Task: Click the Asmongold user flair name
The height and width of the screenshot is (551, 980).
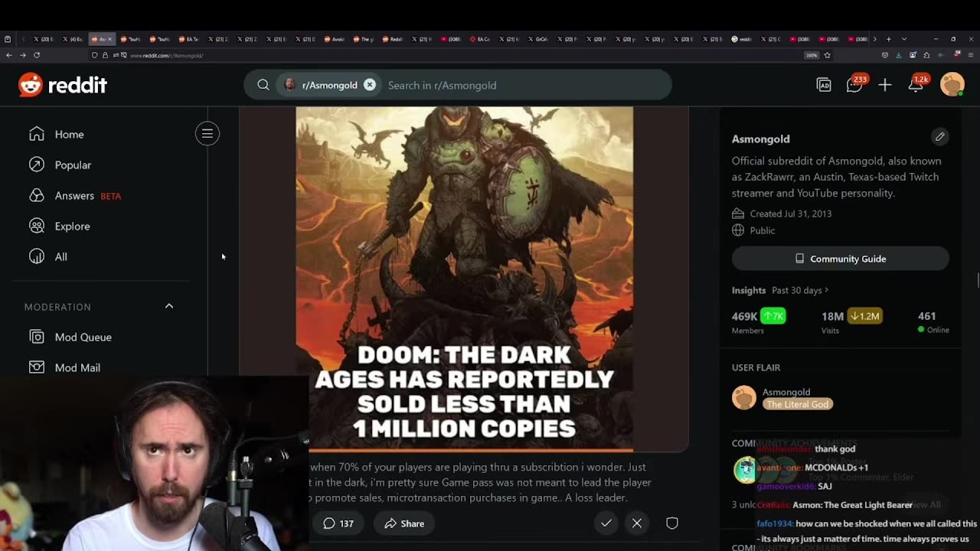Action: click(786, 392)
